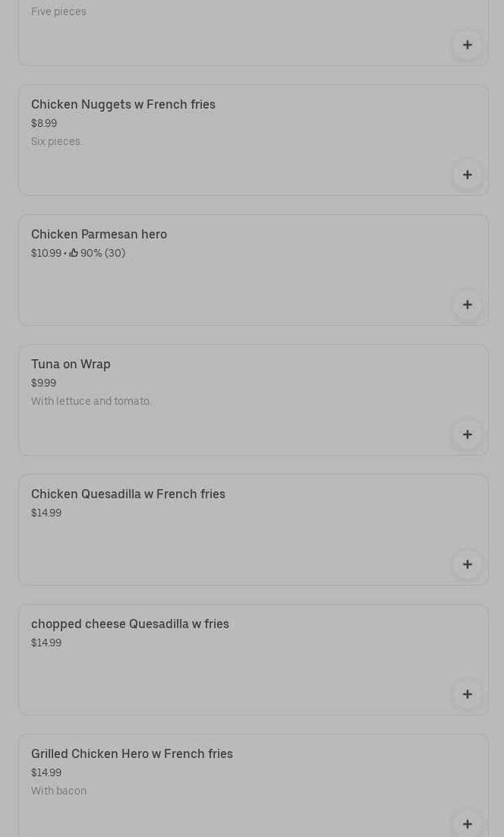Viewport: 504px width, 837px height.
Task: Choose Chicken Quesadilla w French fries title
Action: coord(128,494)
